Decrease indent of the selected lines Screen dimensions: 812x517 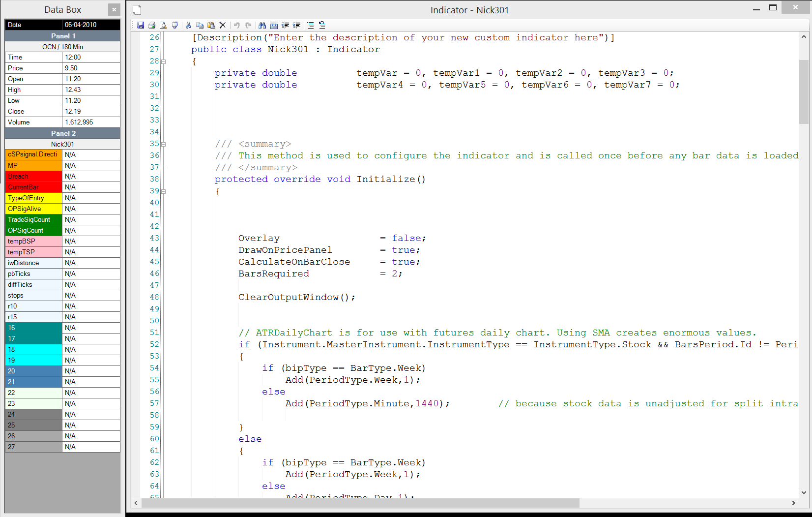point(285,25)
